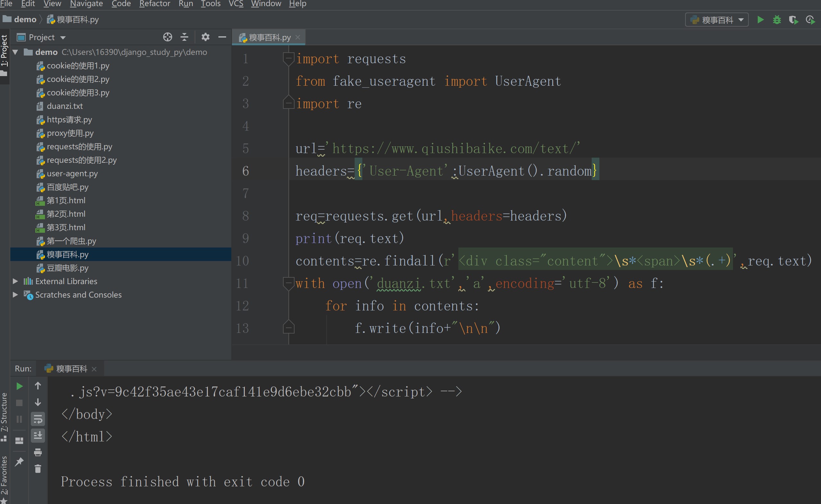Close the 糗事百科.py editor tab
The width and height of the screenshot is (821, 504).
pos(298,37)
